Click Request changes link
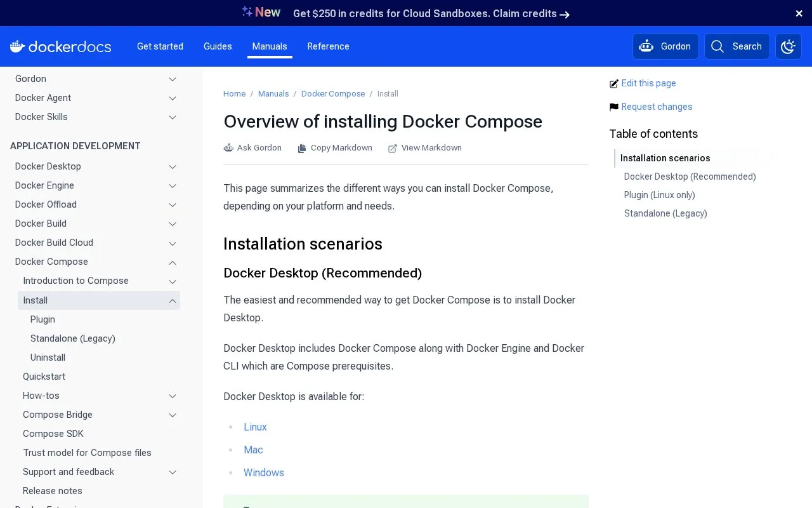This screenshot has width=812, height=508. click(657, 107)
